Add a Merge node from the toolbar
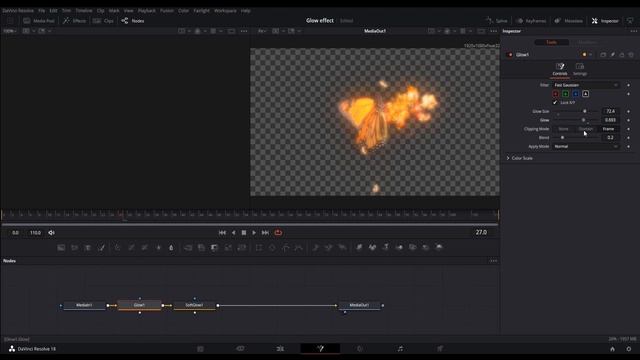The image size is (640, 360). (188, 247)
